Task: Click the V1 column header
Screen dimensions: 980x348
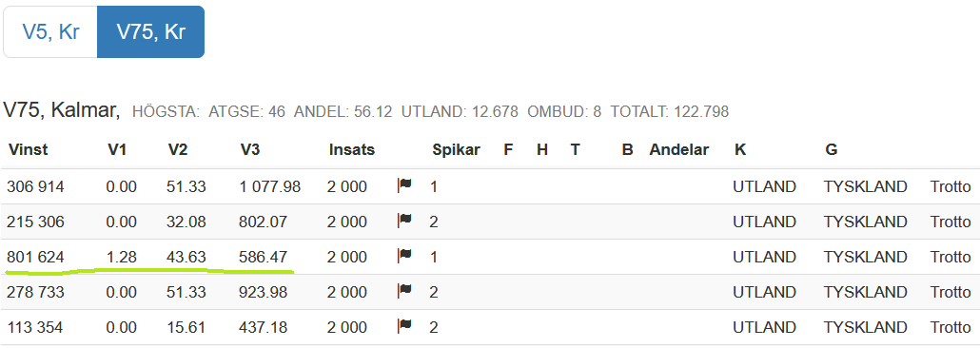Action: (116, 150)
